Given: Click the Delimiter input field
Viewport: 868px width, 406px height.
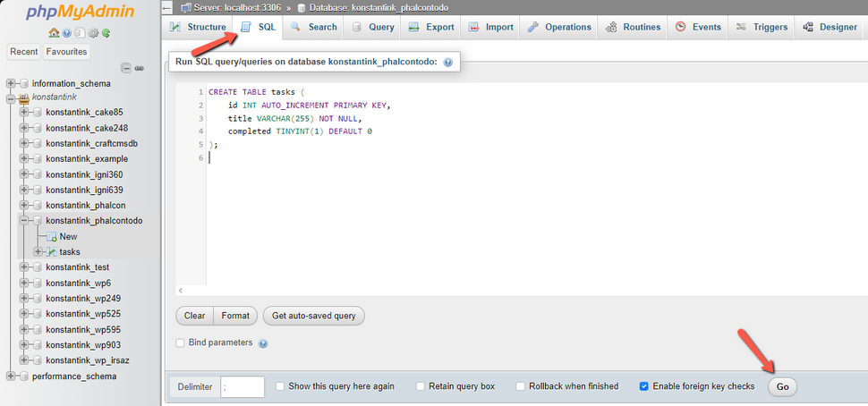Looking at the screenshot, I should tap(243, 386).
